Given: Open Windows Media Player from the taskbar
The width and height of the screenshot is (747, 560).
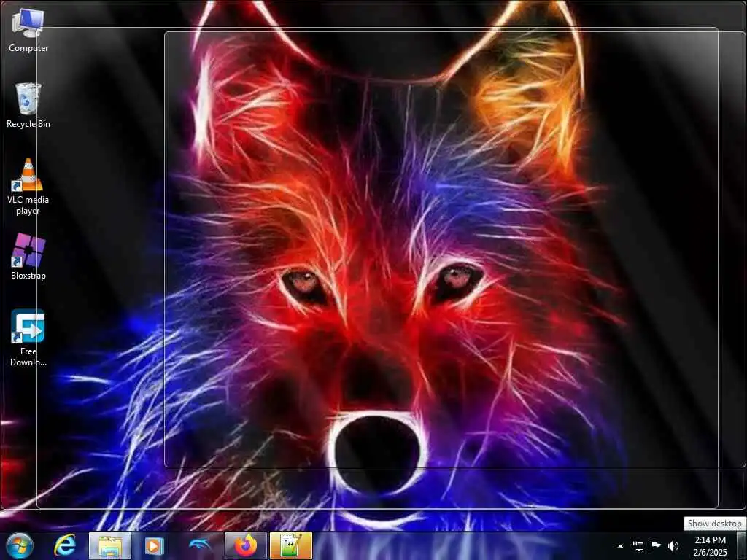Looking at the screenshot, I should point(154,545).
